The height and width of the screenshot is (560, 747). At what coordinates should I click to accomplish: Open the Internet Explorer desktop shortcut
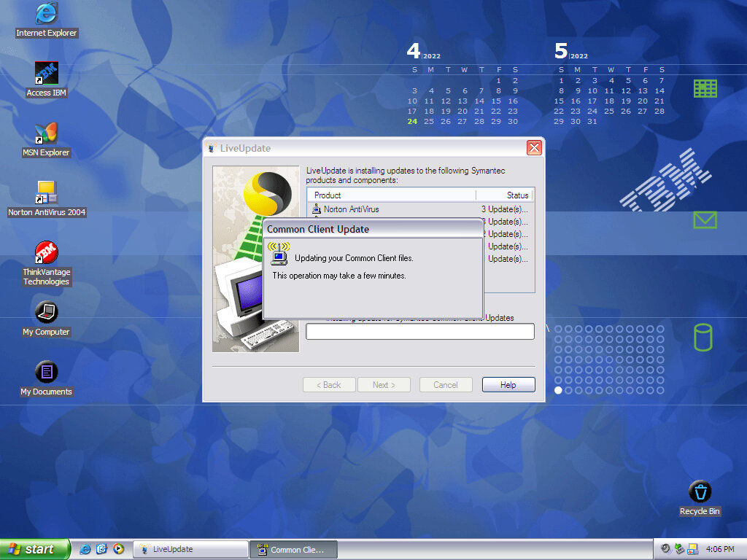pos(46,13)
